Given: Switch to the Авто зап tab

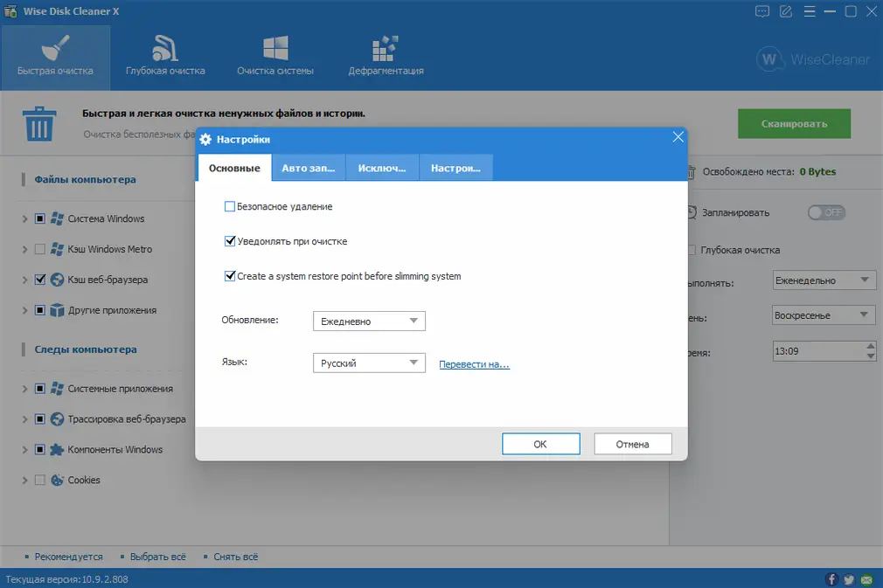Looking at the screenshot, I should click(308, 167).
